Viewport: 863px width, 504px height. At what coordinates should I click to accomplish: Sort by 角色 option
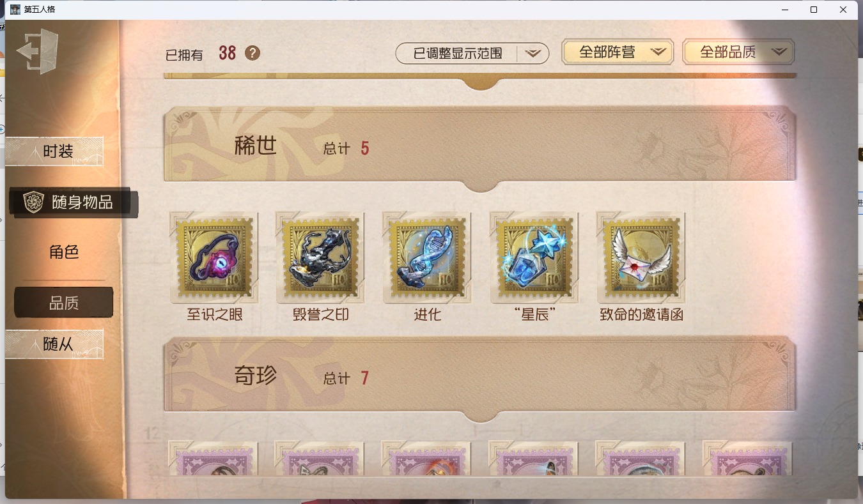tap(64, 252)
